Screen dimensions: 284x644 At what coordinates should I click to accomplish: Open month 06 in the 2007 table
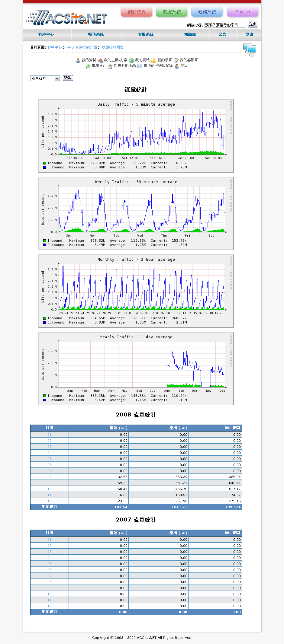[x=50, y=570]
